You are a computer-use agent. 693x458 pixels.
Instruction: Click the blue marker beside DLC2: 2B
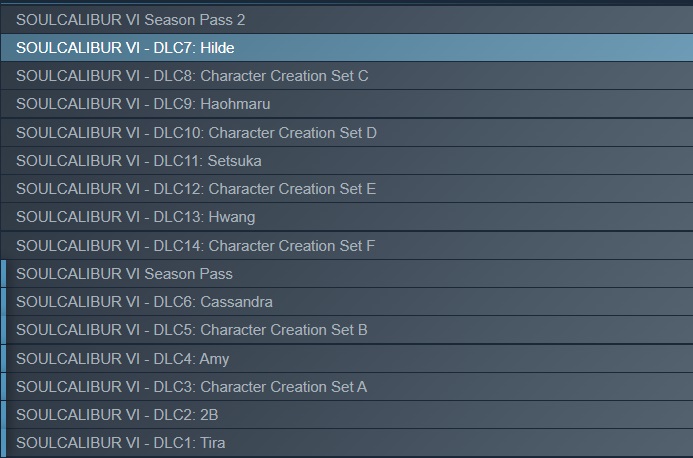pos(3,415)
